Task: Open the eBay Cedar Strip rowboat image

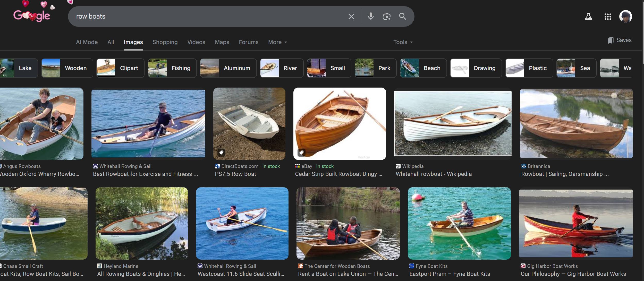Action: 340,124
